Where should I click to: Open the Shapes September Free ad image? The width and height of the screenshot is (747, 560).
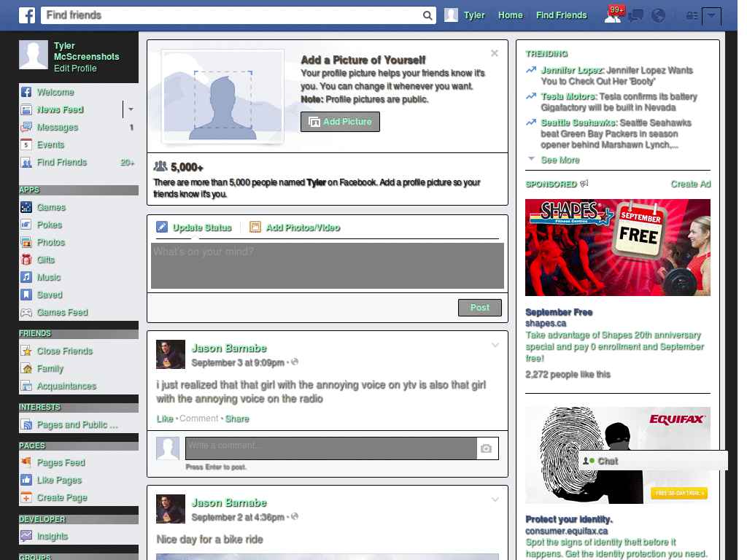(617, 248)
